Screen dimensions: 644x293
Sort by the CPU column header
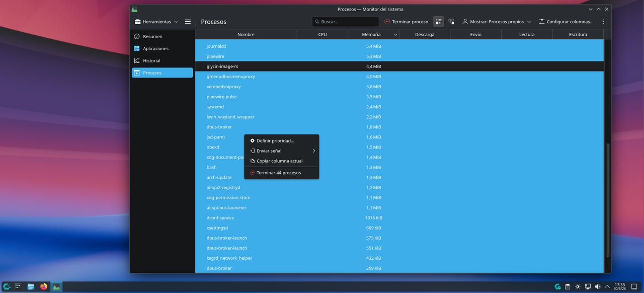[323, 34]
